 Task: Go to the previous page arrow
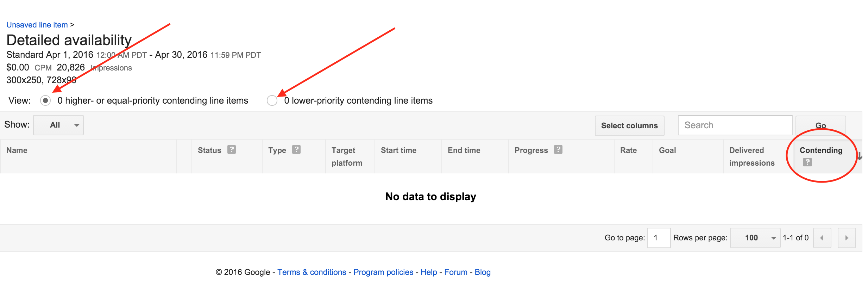[x=822, y=238]
